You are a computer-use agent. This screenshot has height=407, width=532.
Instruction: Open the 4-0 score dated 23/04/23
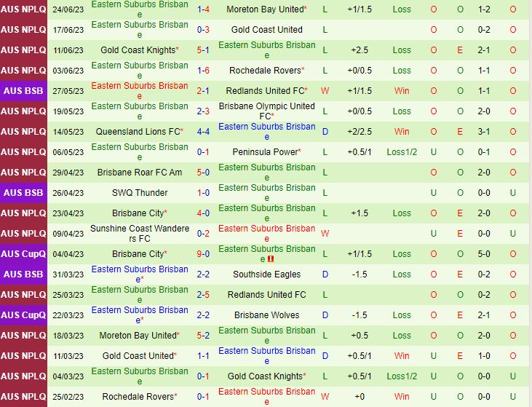(x=203, y=213)
